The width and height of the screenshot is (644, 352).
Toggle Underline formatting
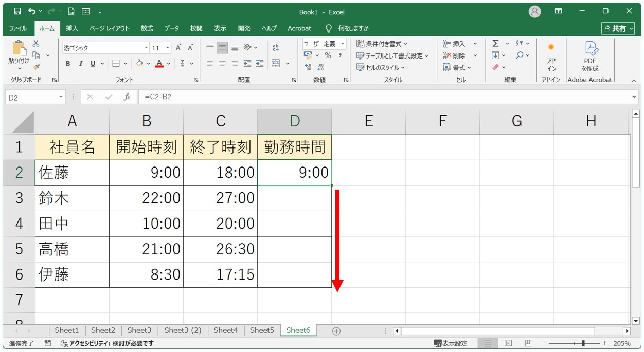click(x=93, y=64)
